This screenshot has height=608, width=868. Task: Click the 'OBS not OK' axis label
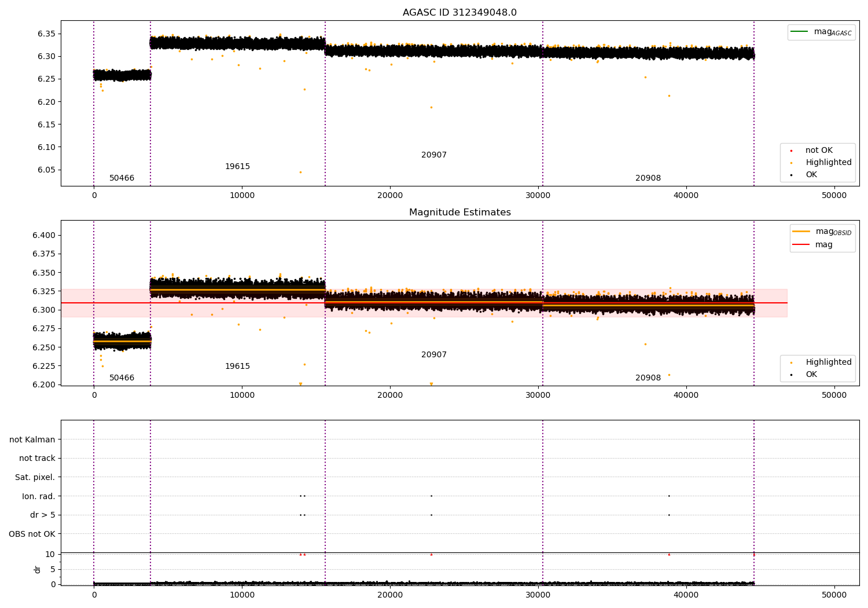[32, 534]
